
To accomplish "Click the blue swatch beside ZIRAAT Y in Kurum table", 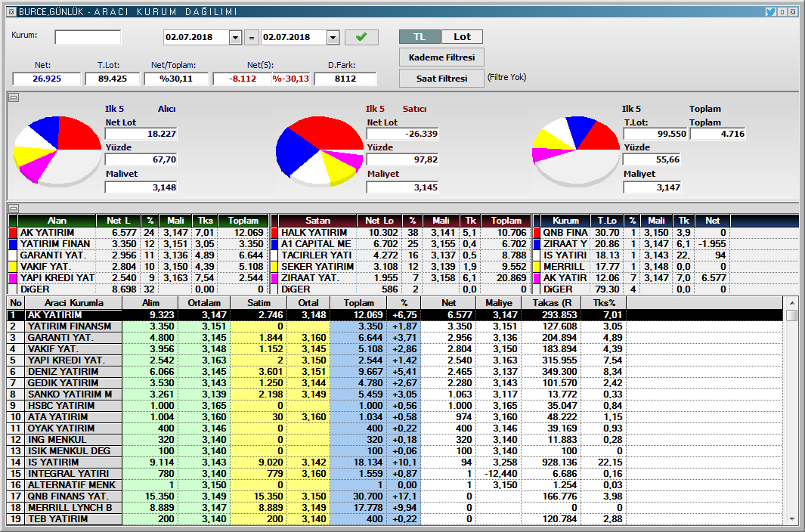I will (x=537, y=244).
